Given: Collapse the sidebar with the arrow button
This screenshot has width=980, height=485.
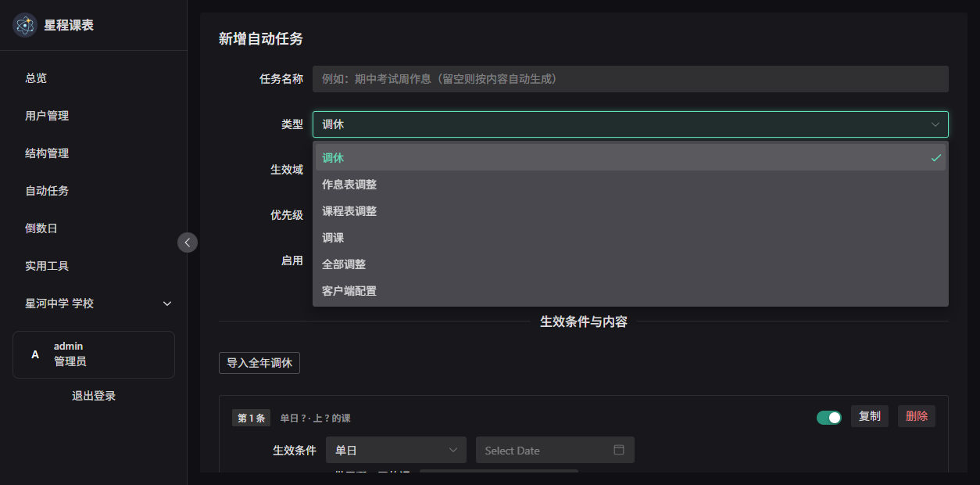Looking at the screenshot, I should (188, 242).
